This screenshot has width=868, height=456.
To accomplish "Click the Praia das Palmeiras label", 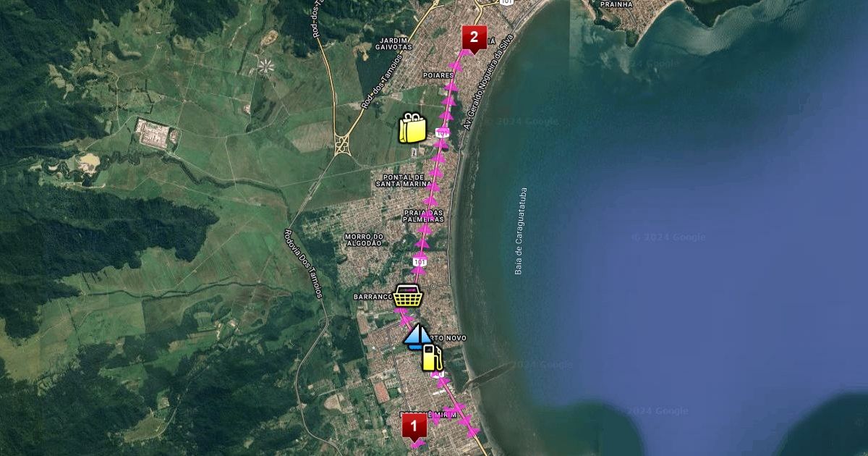I will [424, 215].
